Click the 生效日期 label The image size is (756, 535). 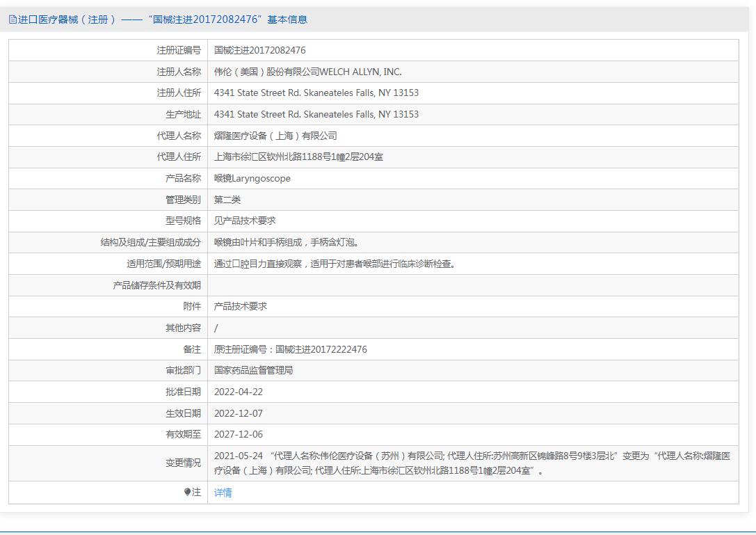(x=183, y=413)
